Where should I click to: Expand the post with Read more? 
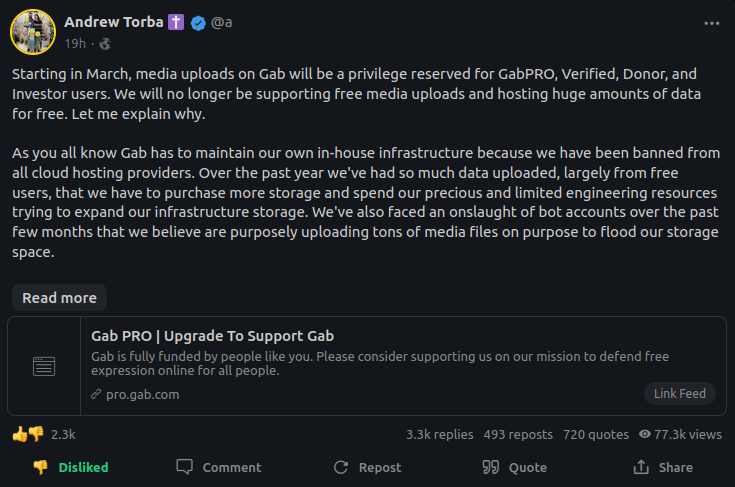60,298
